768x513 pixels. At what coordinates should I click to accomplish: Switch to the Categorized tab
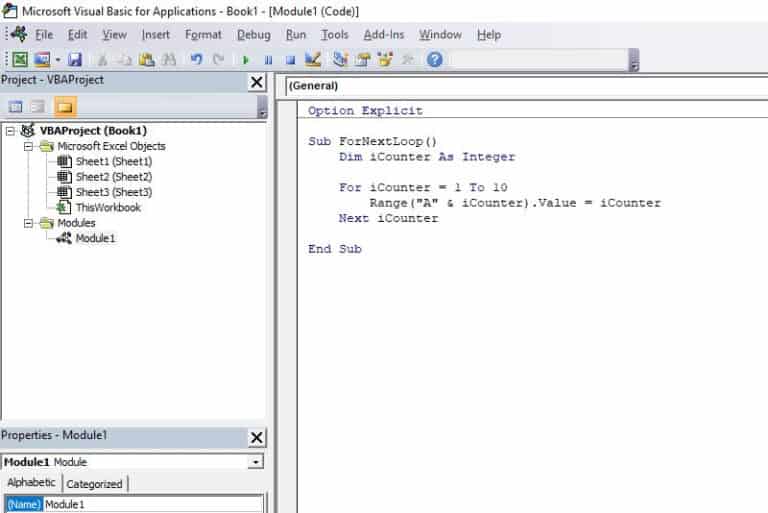pos(94,484)
